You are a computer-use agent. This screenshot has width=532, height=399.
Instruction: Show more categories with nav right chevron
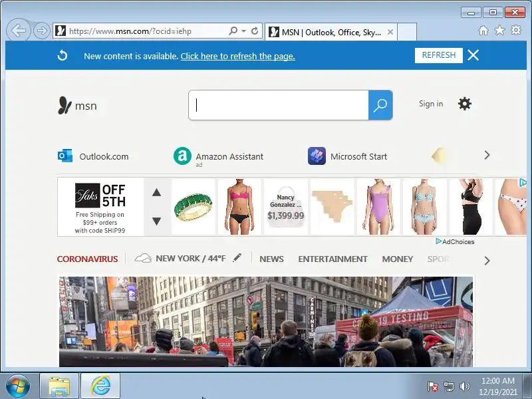(487, 261)
